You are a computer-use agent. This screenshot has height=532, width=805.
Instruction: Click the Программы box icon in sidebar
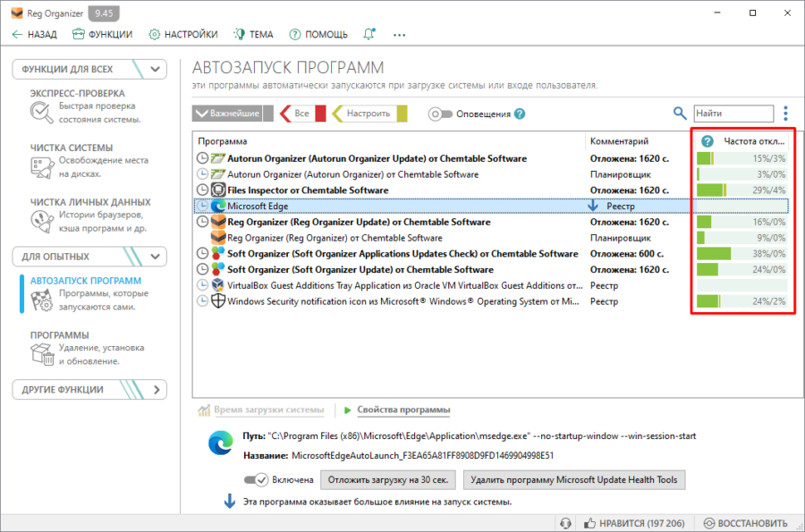[42, 354]
